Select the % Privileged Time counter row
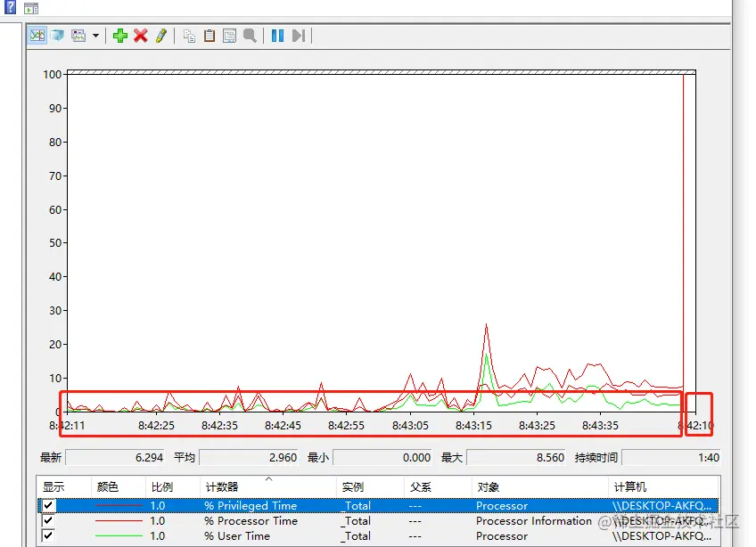 point(378,505)
